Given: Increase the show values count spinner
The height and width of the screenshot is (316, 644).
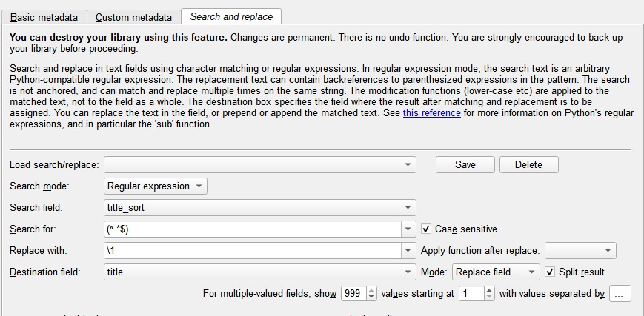Looking at the screenshot, I should [371, 290].
